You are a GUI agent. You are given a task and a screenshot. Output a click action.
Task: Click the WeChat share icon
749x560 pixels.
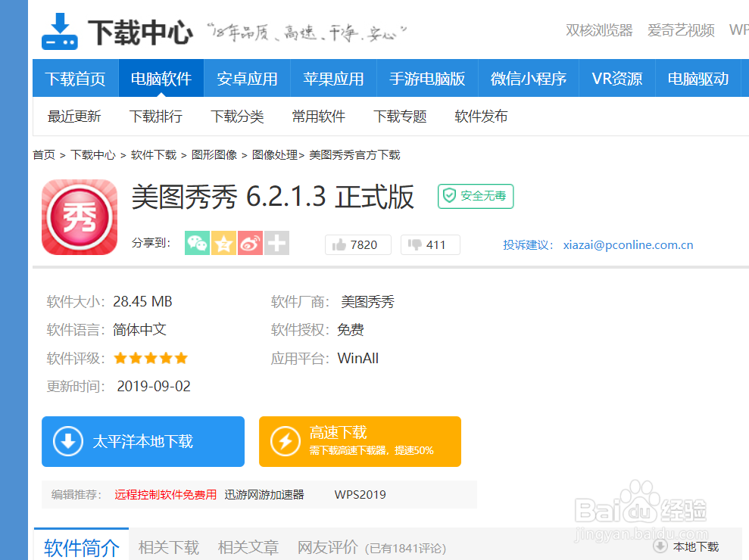pos(196,244)
